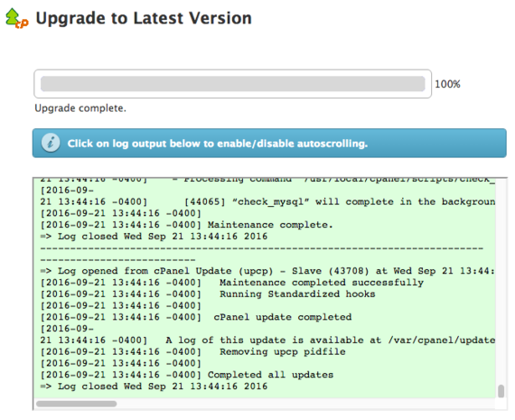Click the "Upgrade to Latest Version" heading
This screenshot has width=515, height=420.
[x=144, y=18]
